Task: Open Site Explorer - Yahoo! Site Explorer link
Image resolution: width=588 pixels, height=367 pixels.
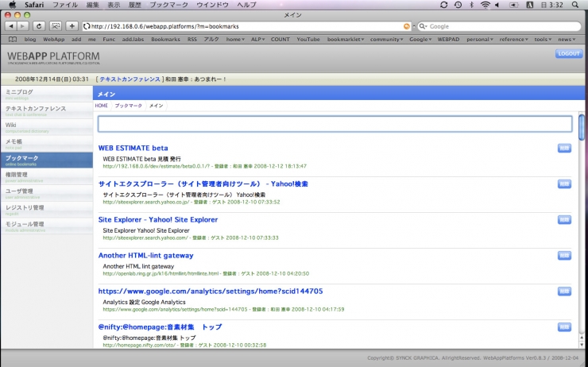Action: [158, 220]
